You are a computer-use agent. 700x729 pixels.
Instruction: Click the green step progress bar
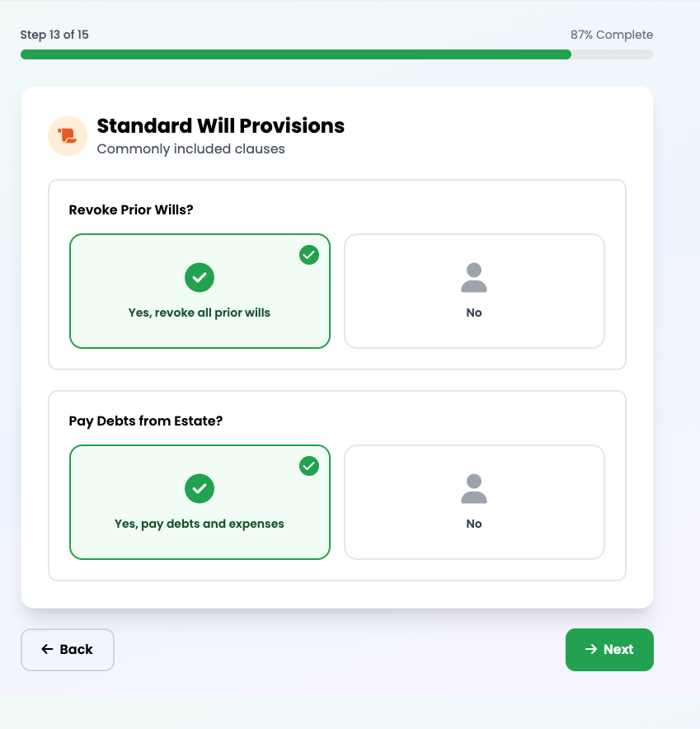[x=296, y=54]
